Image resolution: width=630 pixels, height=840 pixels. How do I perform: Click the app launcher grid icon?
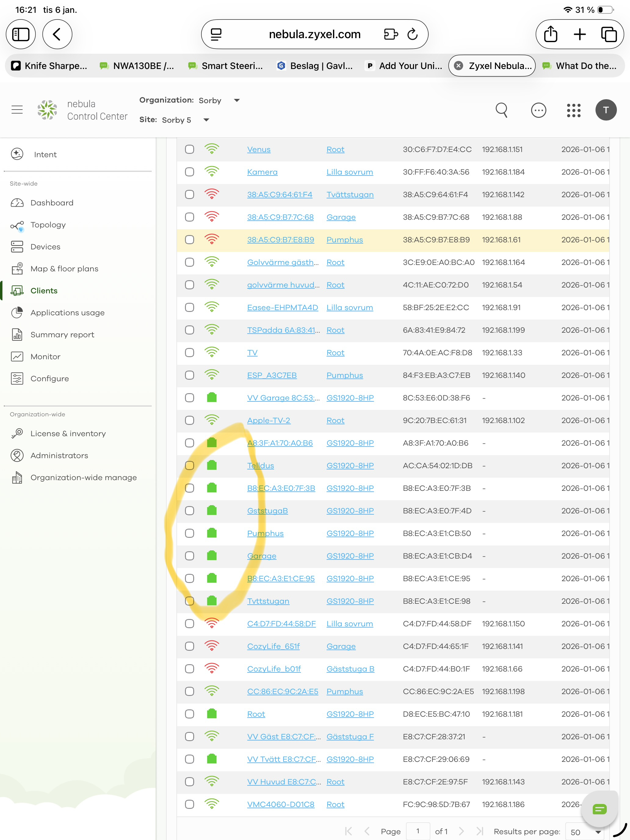click(x=574, y=110)
